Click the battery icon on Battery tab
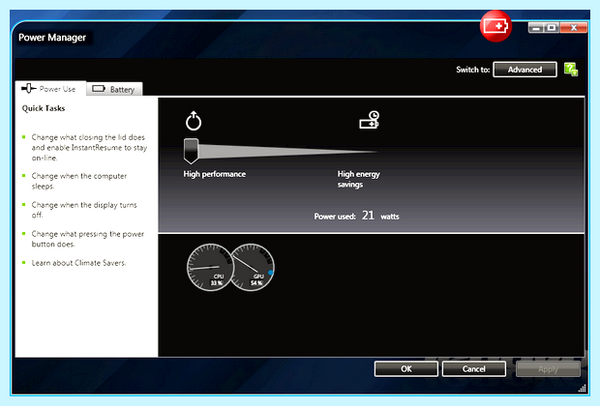This screenshot has width=600, height=406. 99,89
